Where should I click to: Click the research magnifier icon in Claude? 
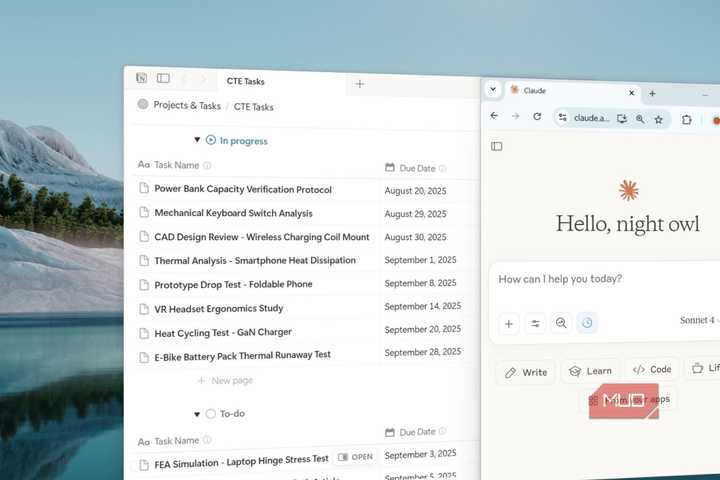click(x=561, y=323)
